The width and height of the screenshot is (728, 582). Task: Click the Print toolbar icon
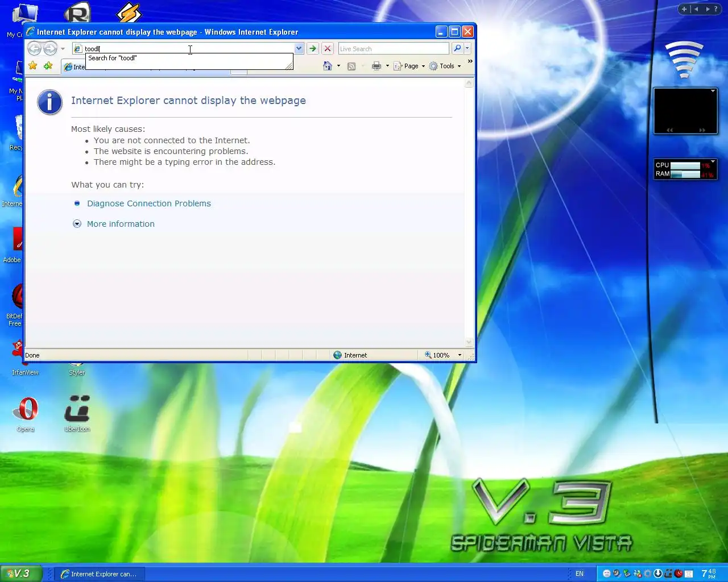point(377,66)
